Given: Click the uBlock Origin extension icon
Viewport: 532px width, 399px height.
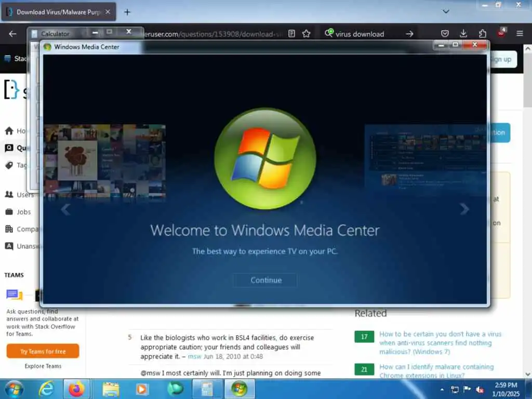Looking at the screenshot, I should pyautogui.click(x=501, y=33).
